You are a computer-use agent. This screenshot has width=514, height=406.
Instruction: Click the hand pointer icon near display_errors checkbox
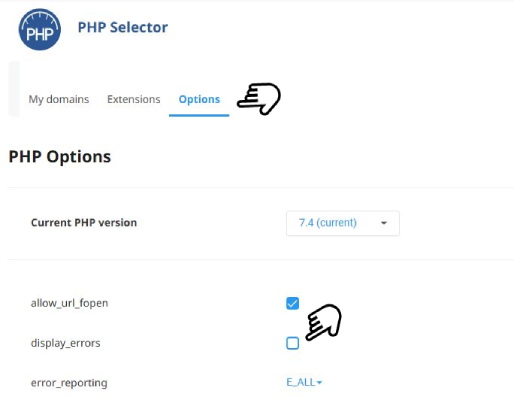pos(324,322)
